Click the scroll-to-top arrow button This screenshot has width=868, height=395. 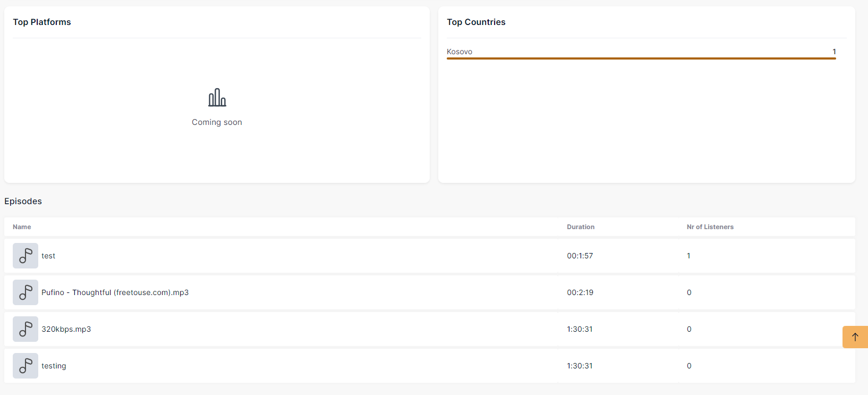click(x=855, y=337)
